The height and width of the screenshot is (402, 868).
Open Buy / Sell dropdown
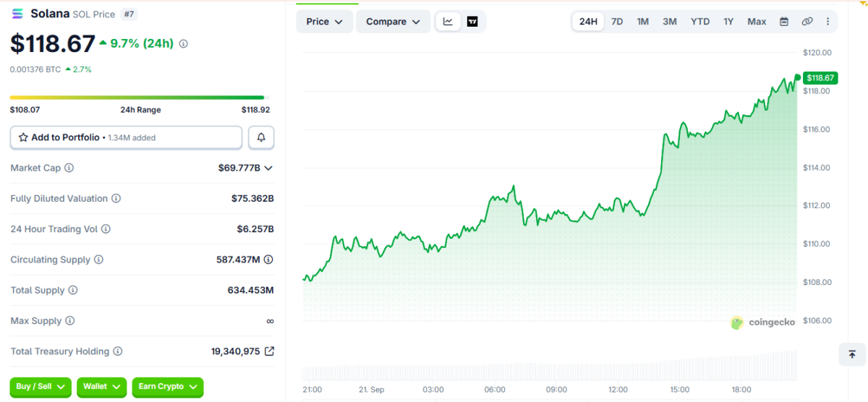[x=41, y=387]
